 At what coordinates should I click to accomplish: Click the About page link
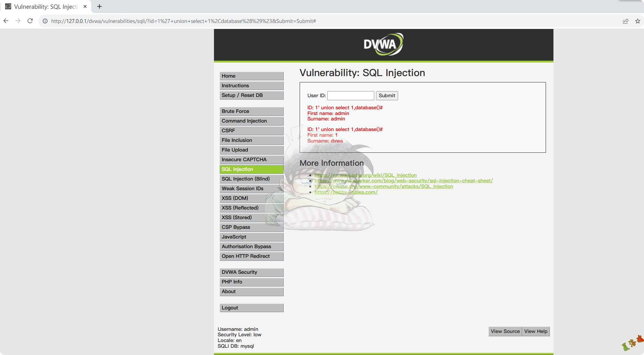(x=252, y=291)
